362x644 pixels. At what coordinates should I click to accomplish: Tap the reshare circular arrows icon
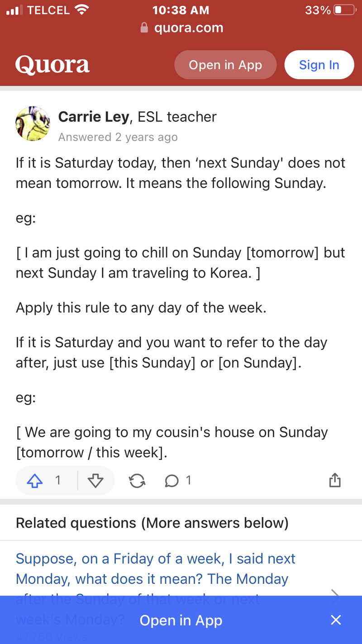137,481
